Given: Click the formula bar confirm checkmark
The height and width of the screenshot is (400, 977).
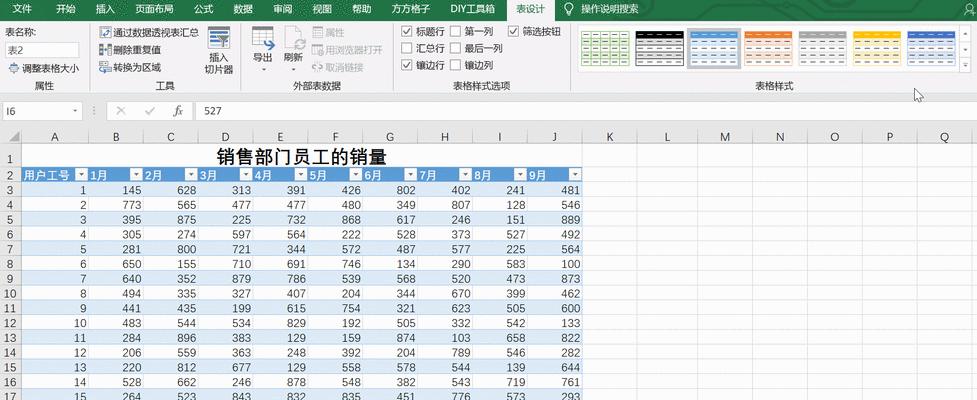Looking at the screenshot, I should 150,111.
